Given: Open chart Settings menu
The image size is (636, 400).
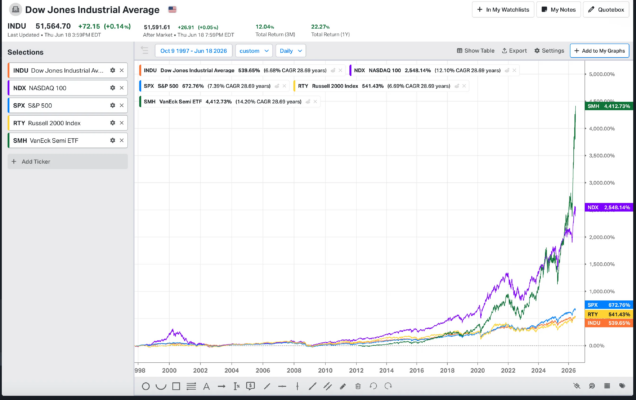Looking at the screenshot, I should click(x=549, y=51).
